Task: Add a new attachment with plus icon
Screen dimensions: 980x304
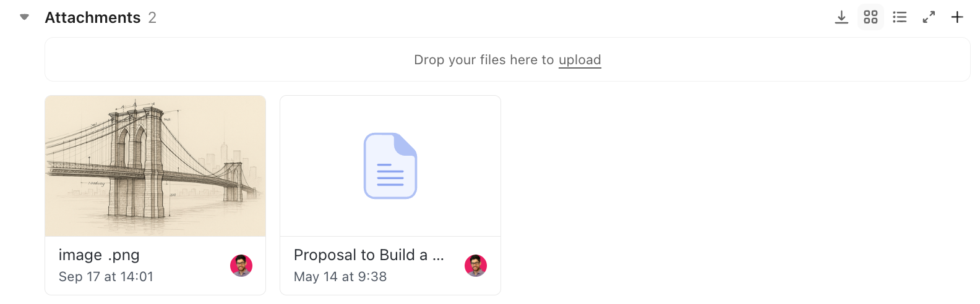Action: click(957, 17)
